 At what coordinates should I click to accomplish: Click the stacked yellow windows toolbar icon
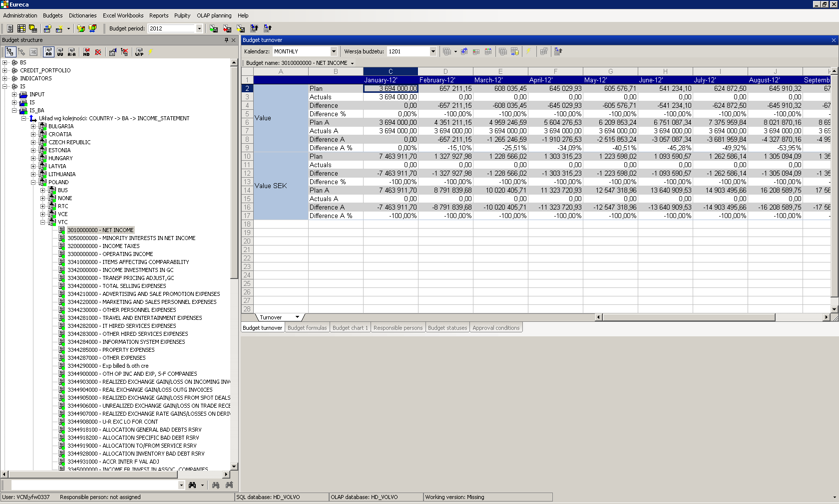[33, 28]
